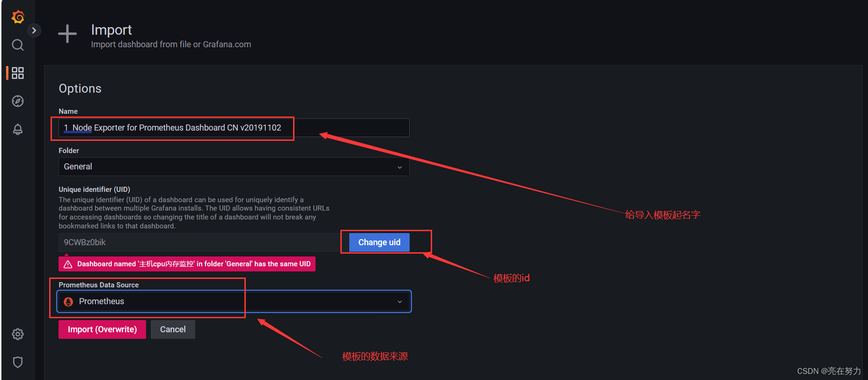Open the Search dashboards magnifier icon

[18, 45]
